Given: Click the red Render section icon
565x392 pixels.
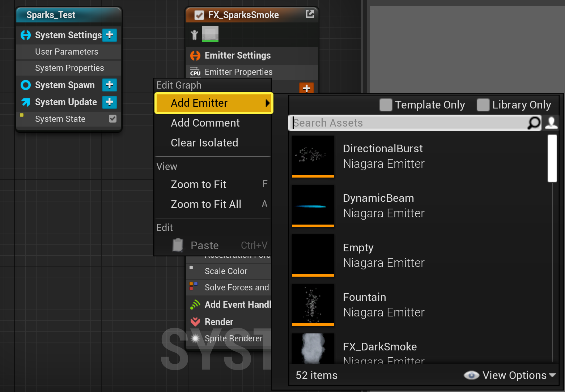Looking at the screenshot, I should [195, 322].
